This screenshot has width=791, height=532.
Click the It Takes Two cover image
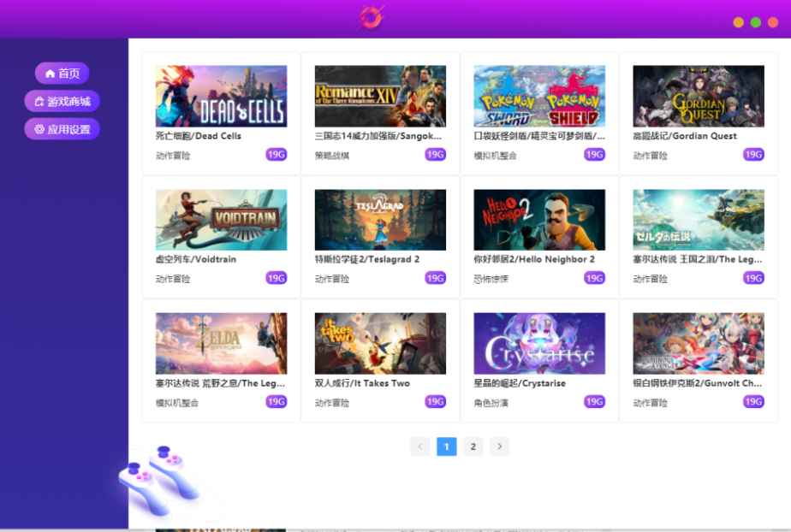(380, 341)
